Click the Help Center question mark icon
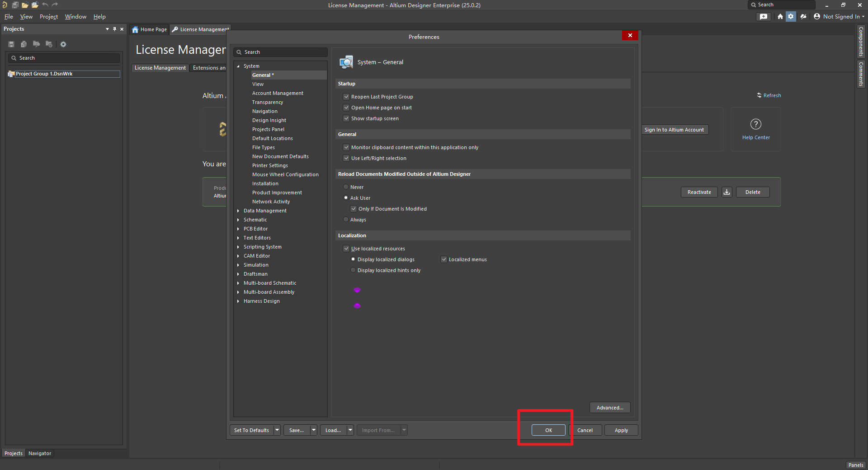Viewport: 868px width, 470px height. click(756, 124)
